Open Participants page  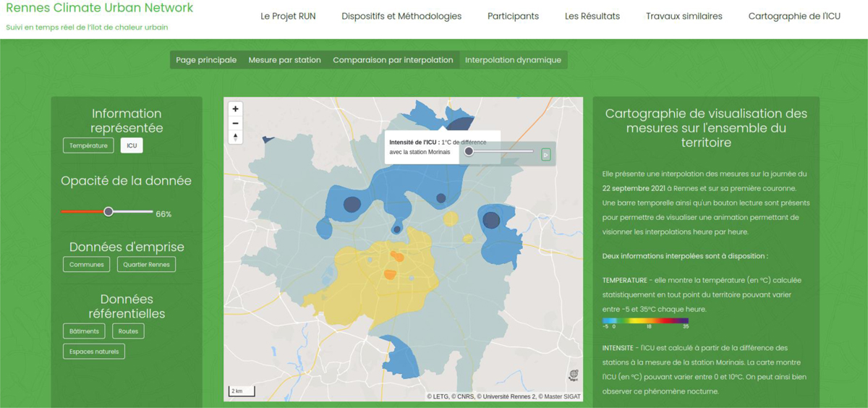[513, 16]
